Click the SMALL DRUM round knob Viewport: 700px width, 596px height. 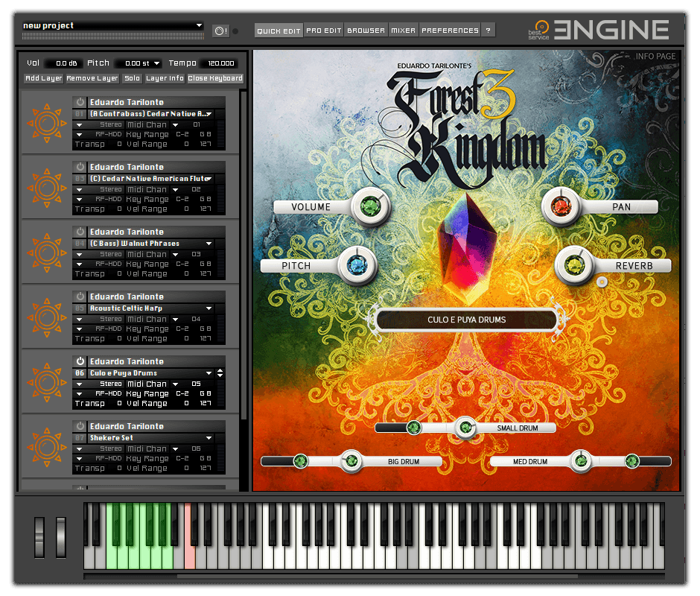tap(465, 428)
